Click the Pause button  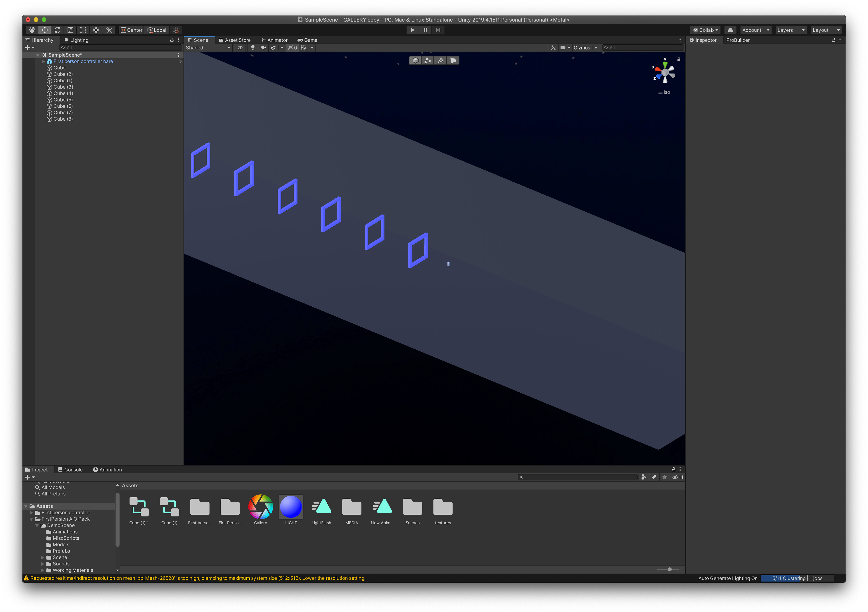pyautogui.click(x=425, y=30)
